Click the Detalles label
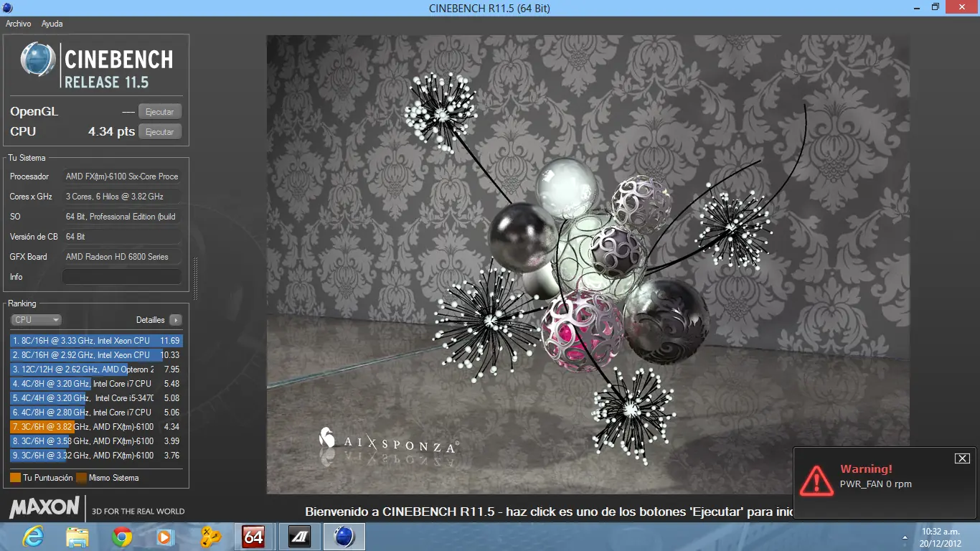980x551 pixels. click(x=151, y=320)
